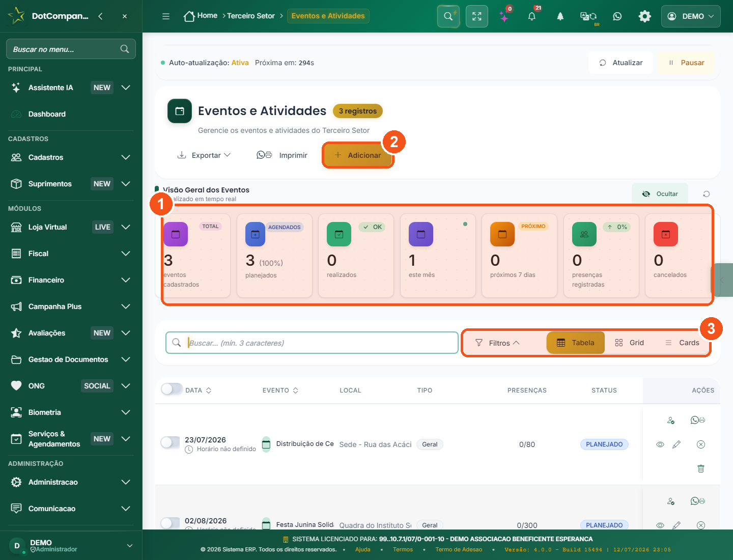The width and height of the screenshot is (733, 560).
Task: View Festa Junina event with eye icon
Action: tap(660, 525)
